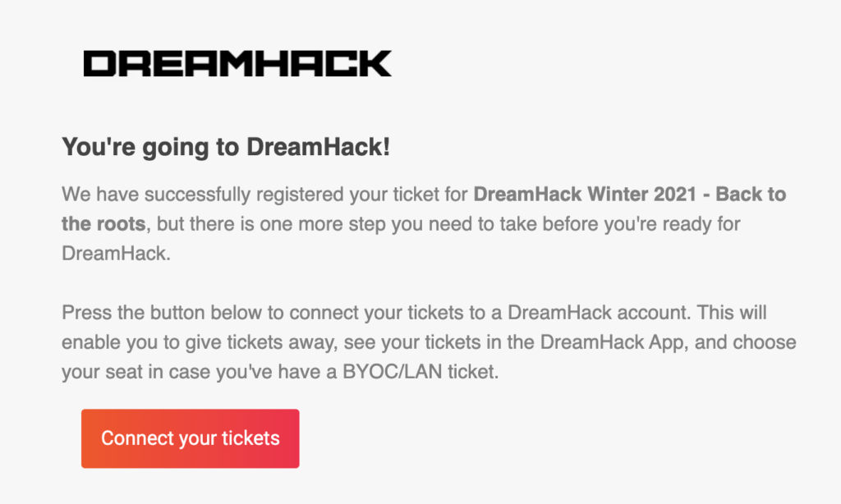Click the "DreamHack App" mention in paragraph
The image size is (841, 504).
614,342
